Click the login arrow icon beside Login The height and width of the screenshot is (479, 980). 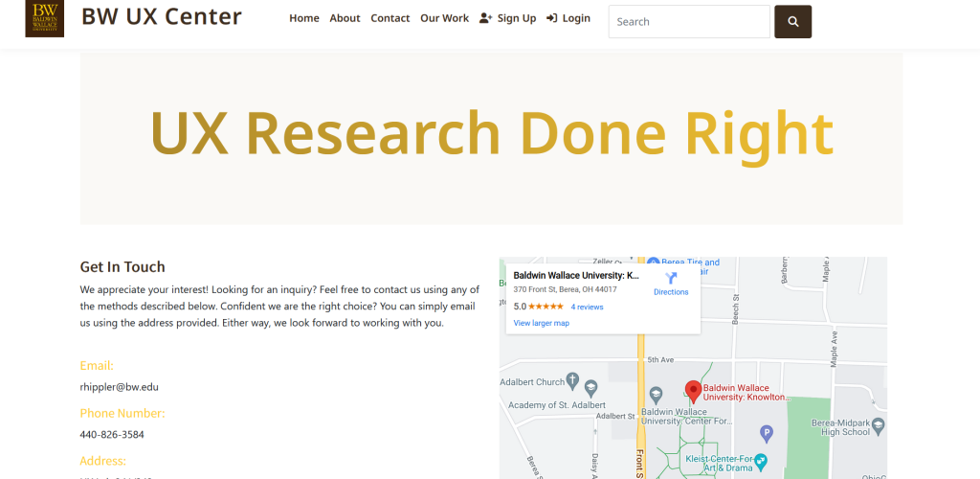point(551,18)
